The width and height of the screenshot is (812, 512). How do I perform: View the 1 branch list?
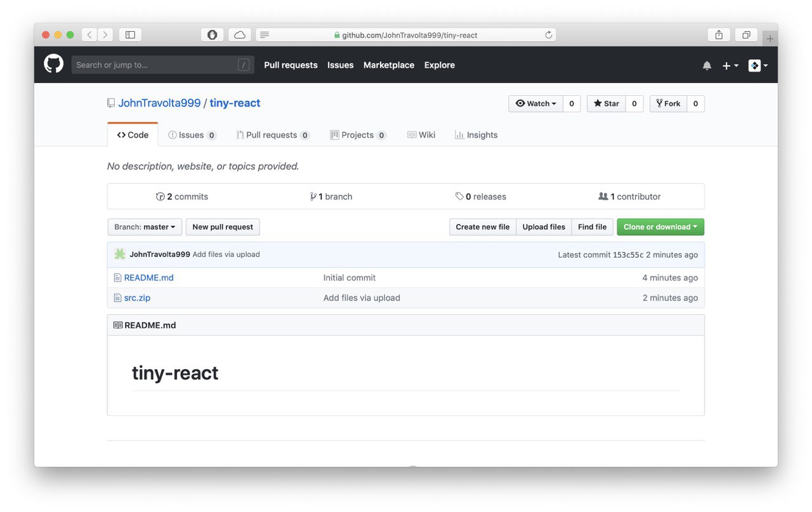(x=331, y=197)
